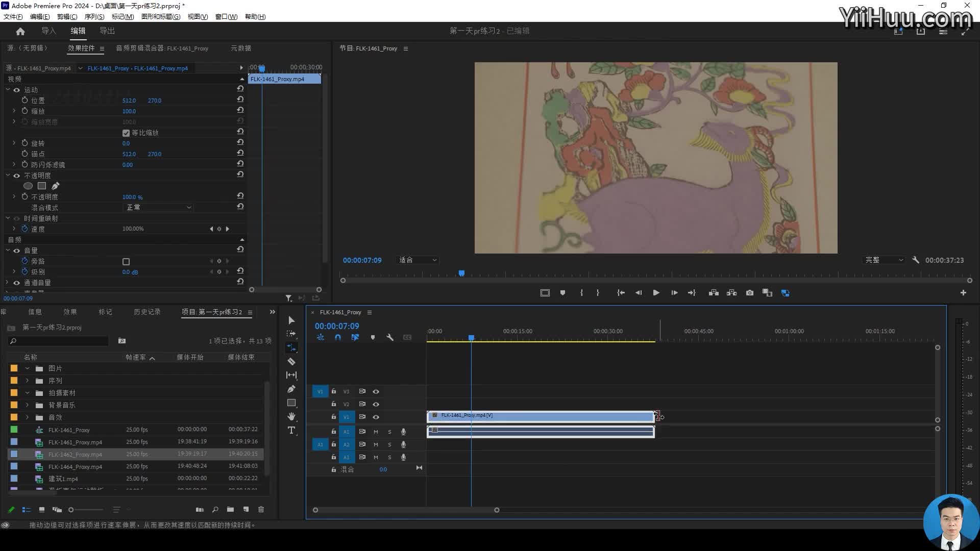Step forward one frame
Viewport: 980px width, 551px height.
(x=674, y=293)
